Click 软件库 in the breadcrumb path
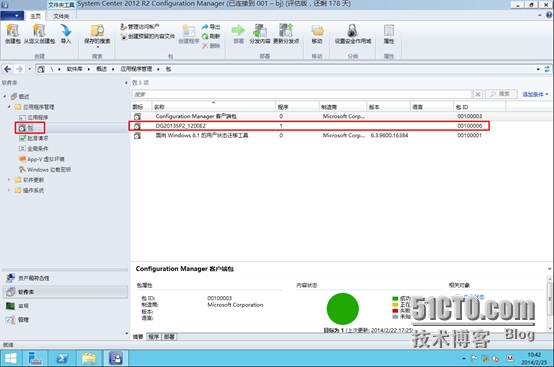Image resolution: width=554 pixels, height=367 pixels. coord(74,69)
